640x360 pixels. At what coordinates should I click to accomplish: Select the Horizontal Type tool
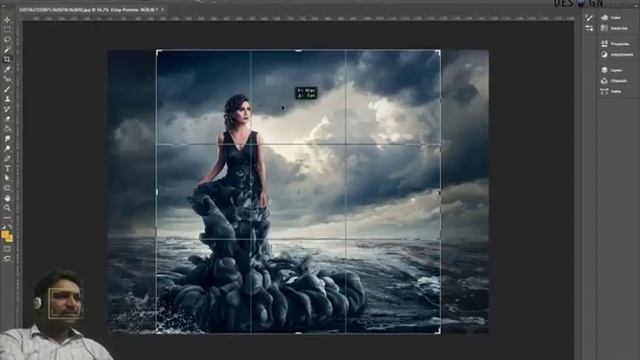click(x=7, y=168)
